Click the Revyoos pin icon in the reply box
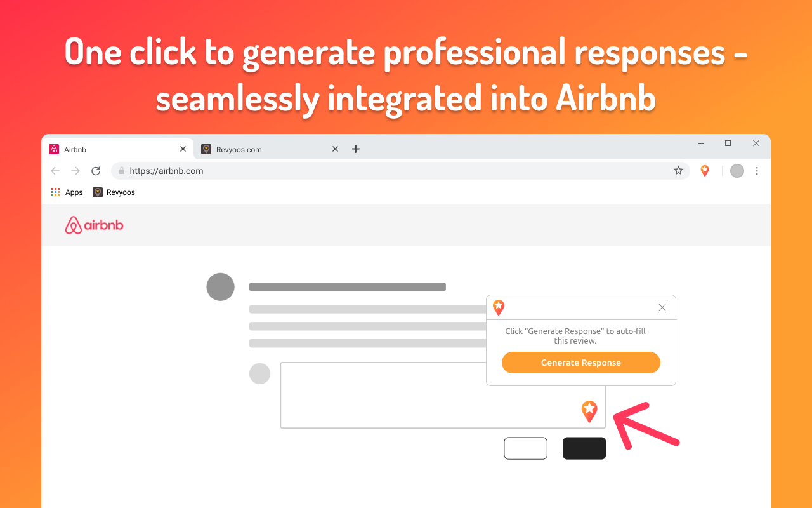812x508 pixels. [589, 411]
